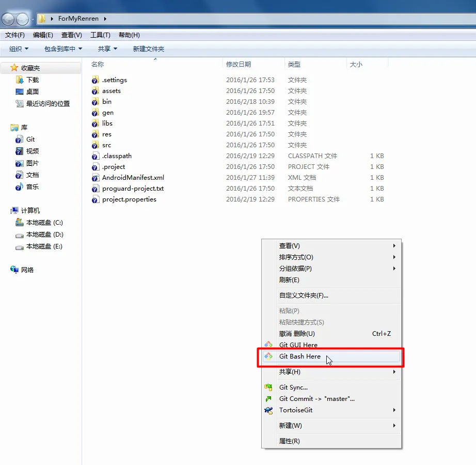Screen dimensions: 476x465
Task: Click the gen folder icon
Action: tap(96, 113)
